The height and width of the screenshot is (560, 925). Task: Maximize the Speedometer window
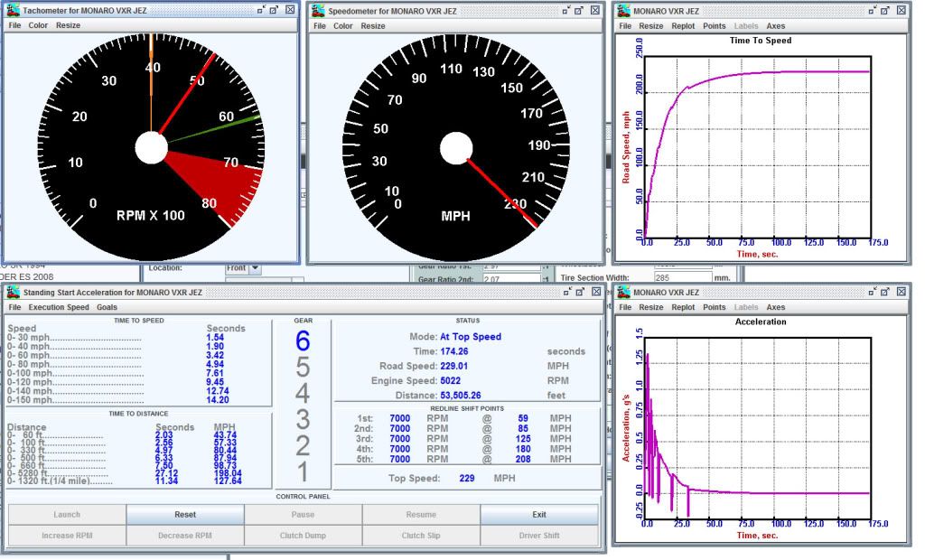pos(579,11)
